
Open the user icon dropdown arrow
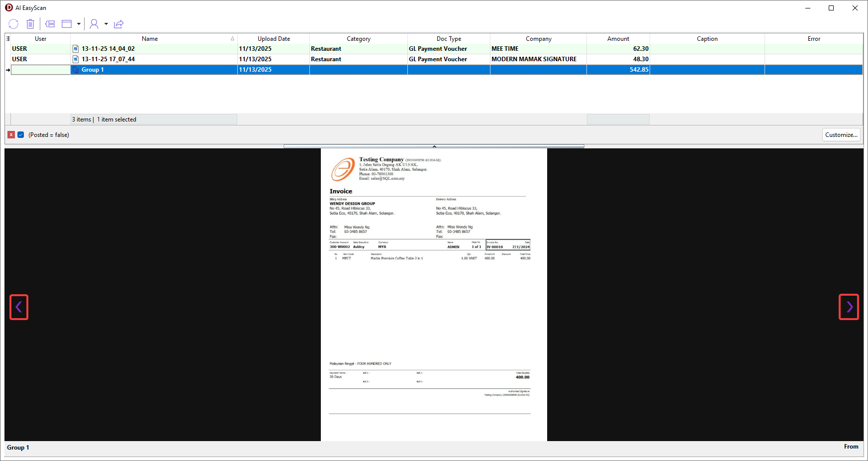(106, 24)
